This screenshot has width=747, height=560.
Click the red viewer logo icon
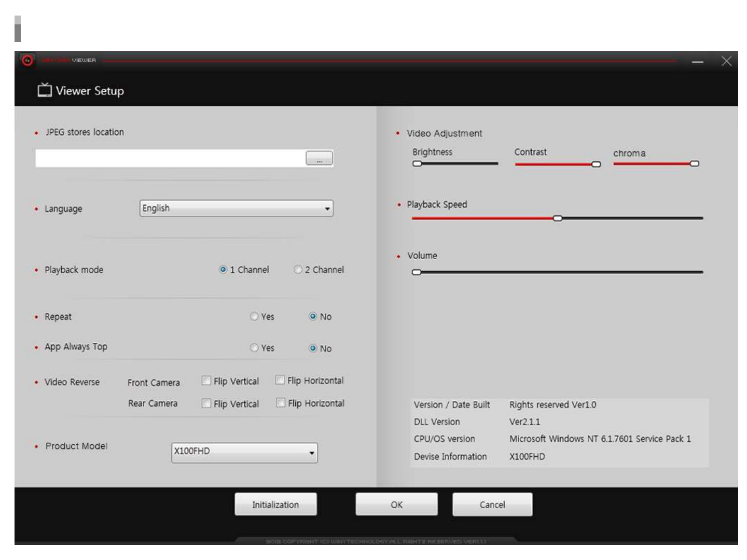pyautogui.click(x=27, y=61)
